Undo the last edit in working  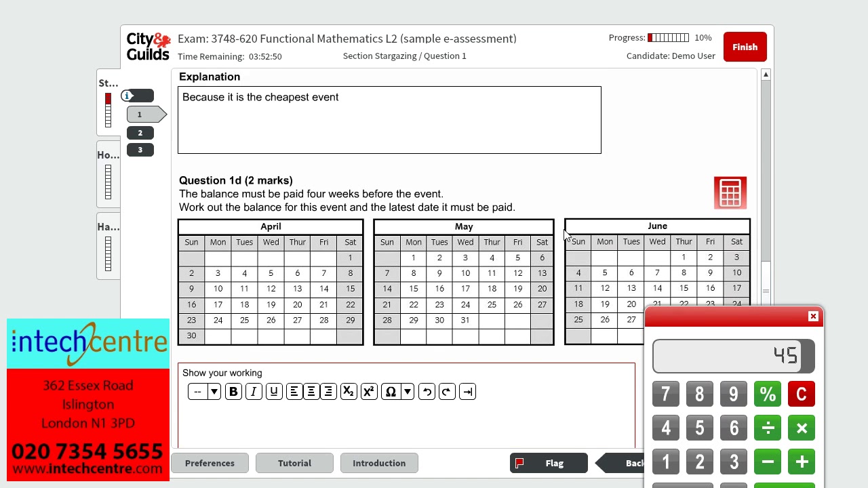427,392
